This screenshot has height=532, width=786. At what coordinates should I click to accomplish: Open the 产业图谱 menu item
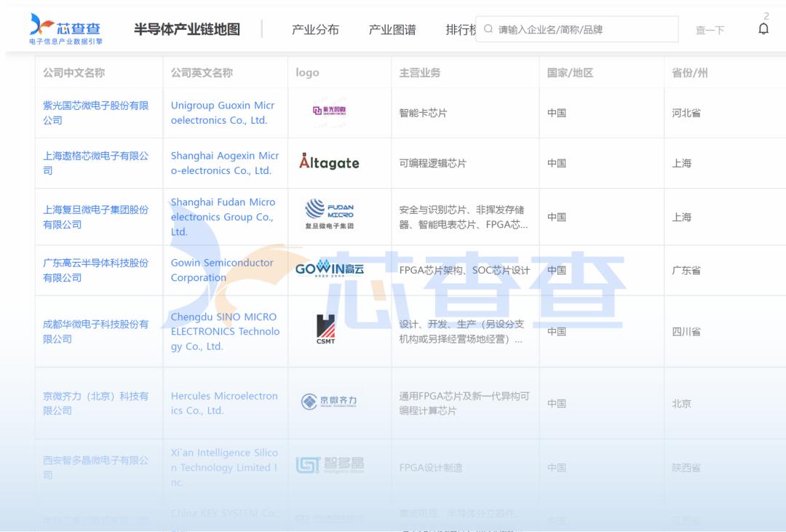(x=392, y=29)
